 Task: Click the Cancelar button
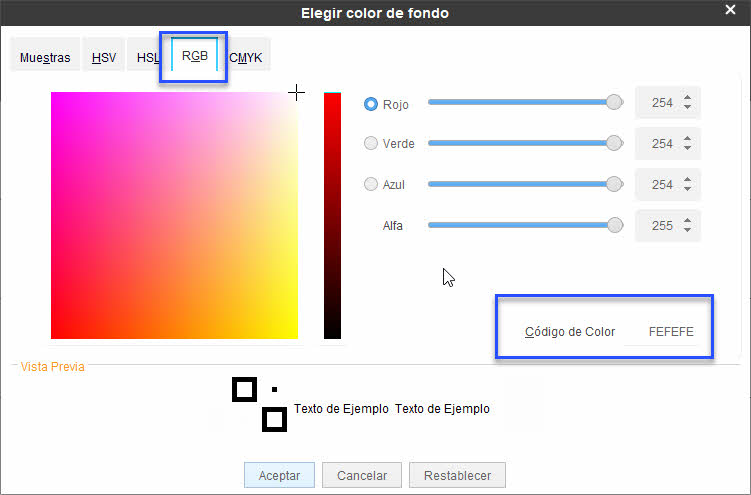click(362, 475)
